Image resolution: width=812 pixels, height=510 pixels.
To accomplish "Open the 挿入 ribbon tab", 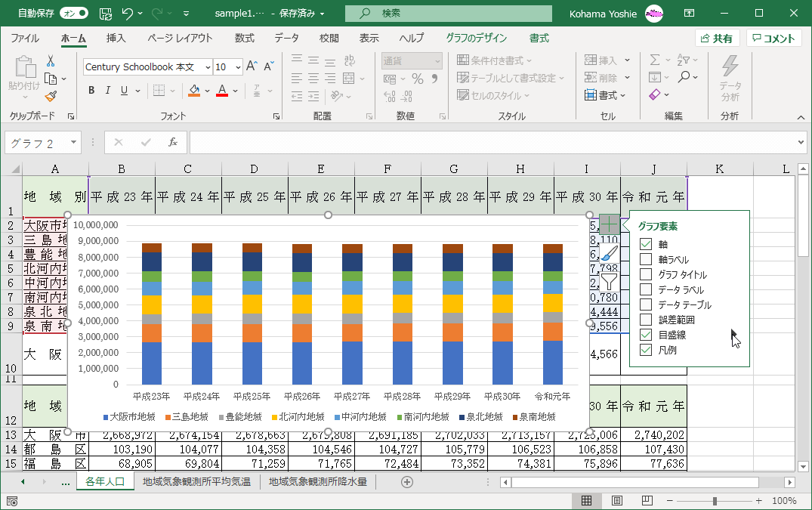I will pos(116,39).
